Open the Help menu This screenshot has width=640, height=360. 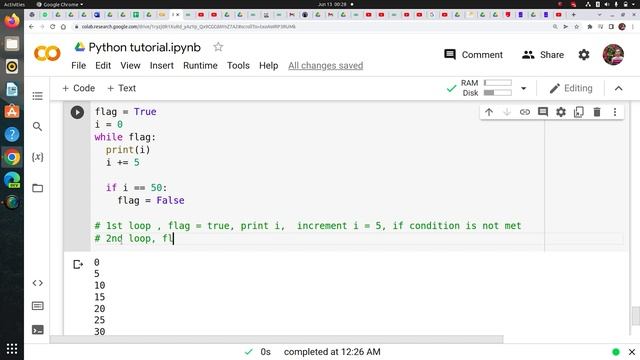click(269, 66)
